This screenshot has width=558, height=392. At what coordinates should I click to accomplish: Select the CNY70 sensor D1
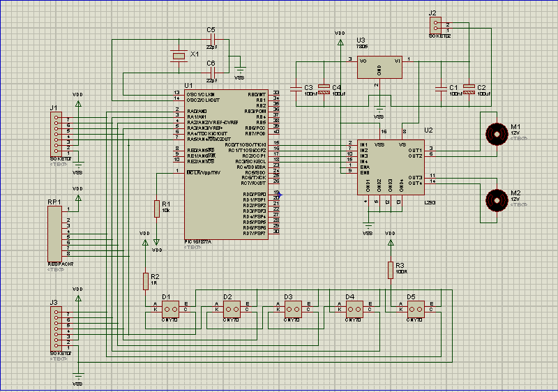(x=170, y=310)
